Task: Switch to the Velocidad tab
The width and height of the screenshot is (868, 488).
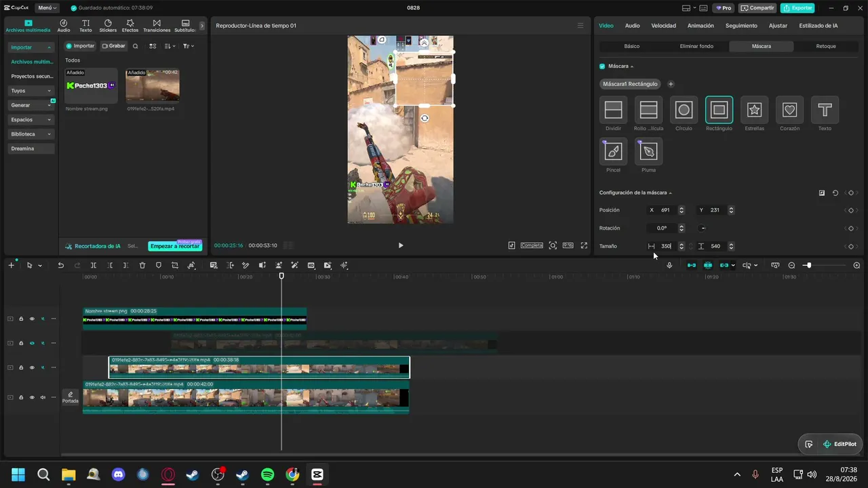Action: point(663,26)
